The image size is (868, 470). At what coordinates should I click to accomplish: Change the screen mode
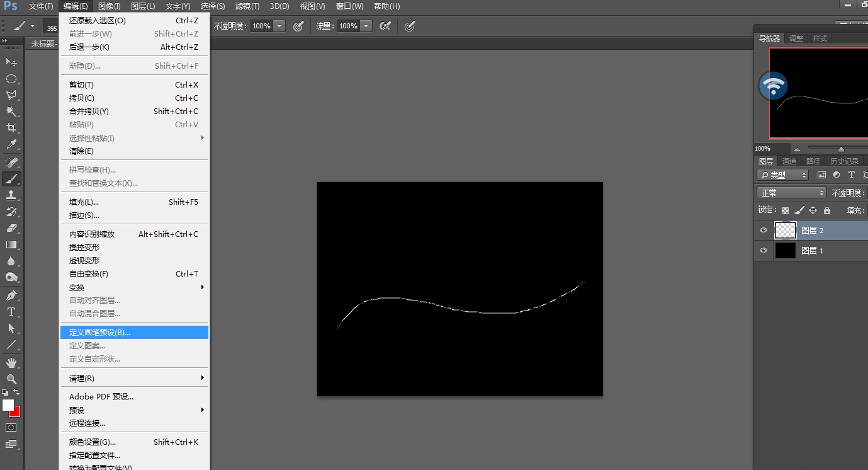click(11, 444)
